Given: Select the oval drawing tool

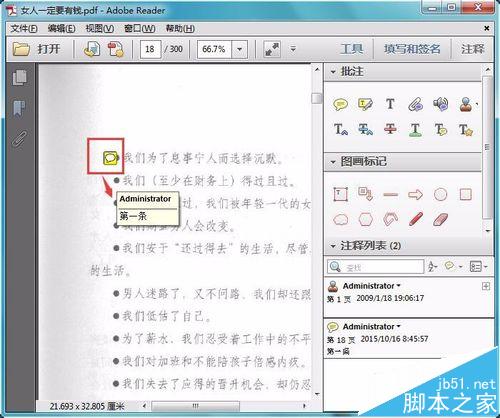Looking at the screenshot, I should (x=440, y=194).
